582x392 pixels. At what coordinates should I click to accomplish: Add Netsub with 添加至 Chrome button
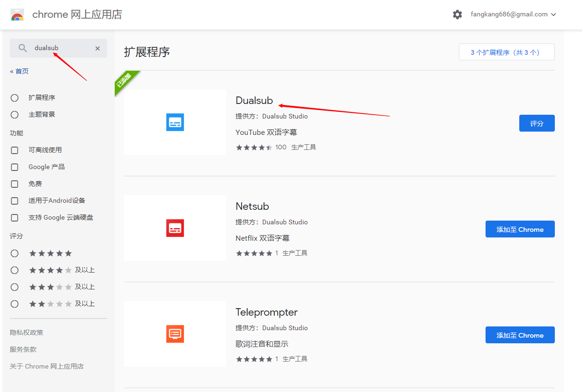click(x=520, y=229)
